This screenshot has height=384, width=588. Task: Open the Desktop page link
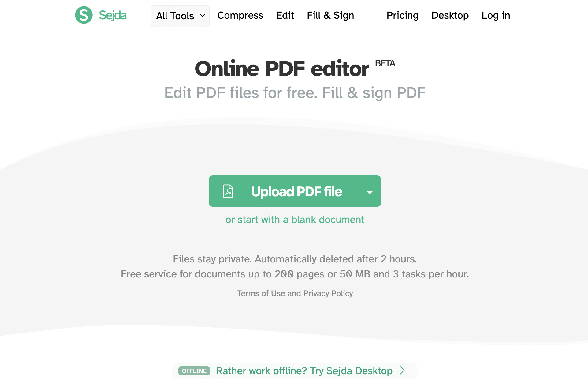450,15
